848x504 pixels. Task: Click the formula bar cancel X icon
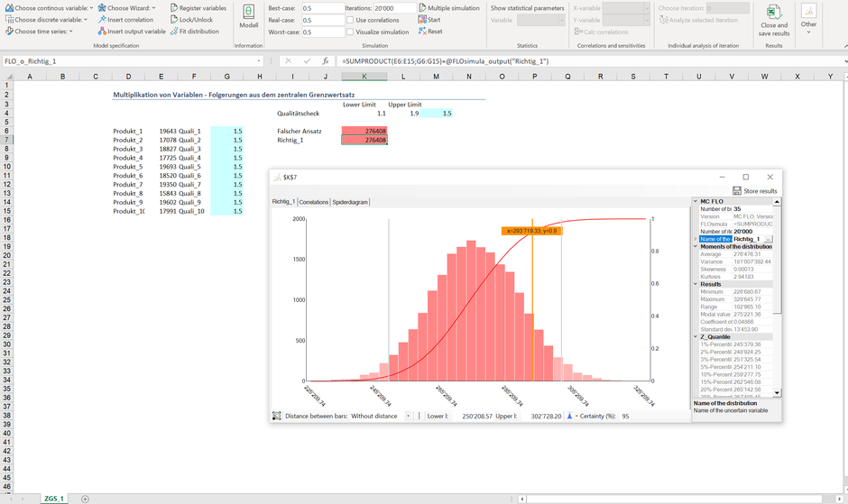click(289, 61)
